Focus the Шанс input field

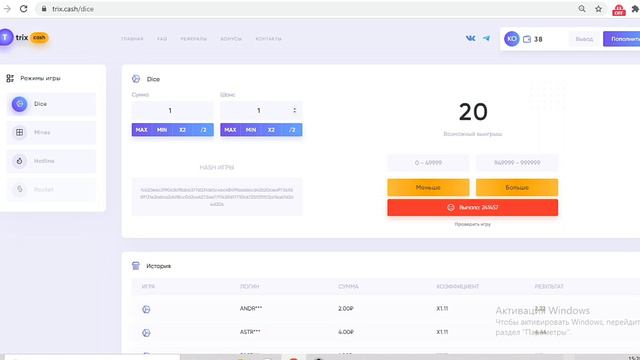(x=261, y=111)
